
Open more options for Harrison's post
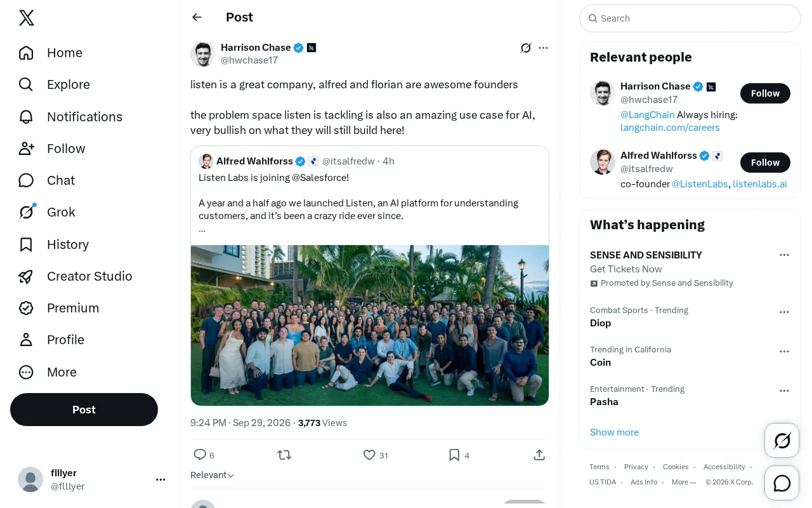tap(543, 48)
